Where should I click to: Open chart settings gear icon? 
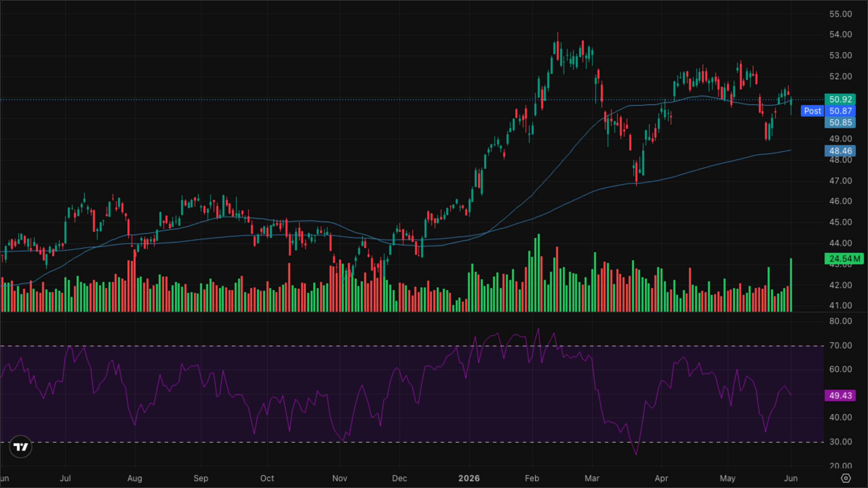846,478
